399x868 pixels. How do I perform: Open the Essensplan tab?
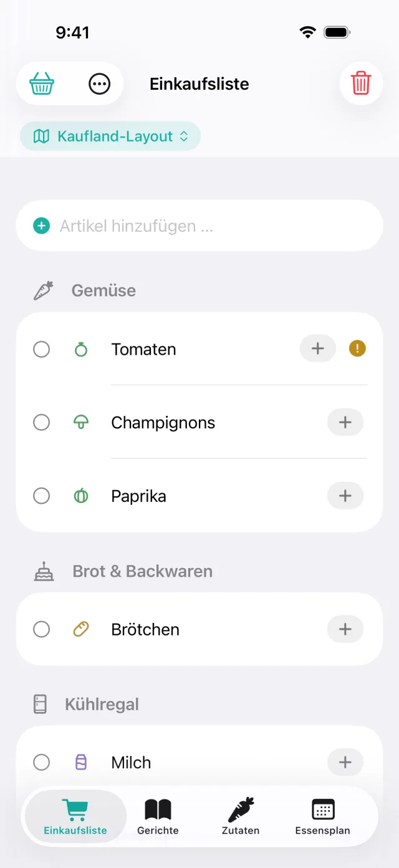point(322,817)
